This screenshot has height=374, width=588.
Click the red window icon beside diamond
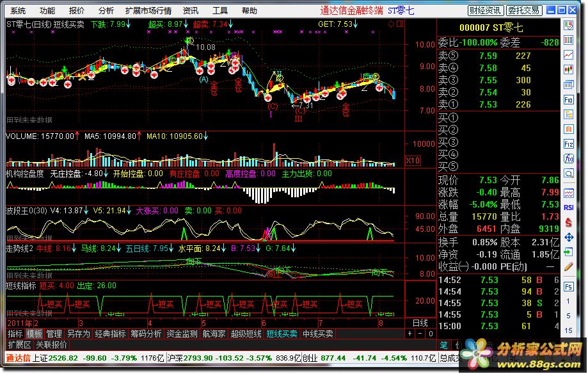pyautogui.click(x=400, y=24)
